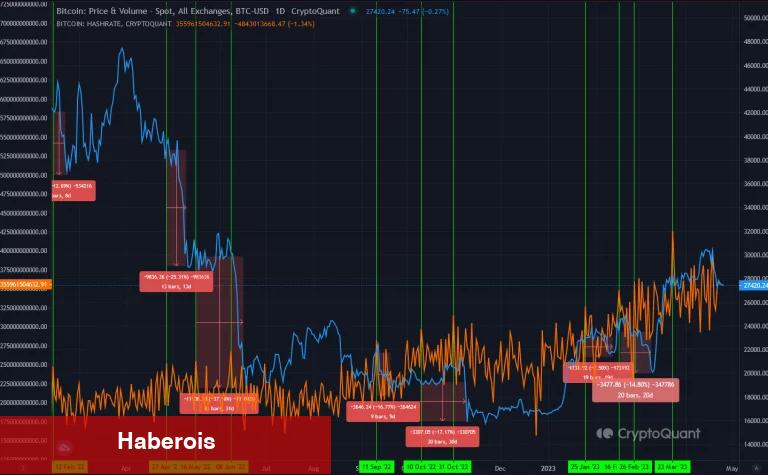Click the 14000.00 value on price axis
The image size is (768, 475).
755,444
